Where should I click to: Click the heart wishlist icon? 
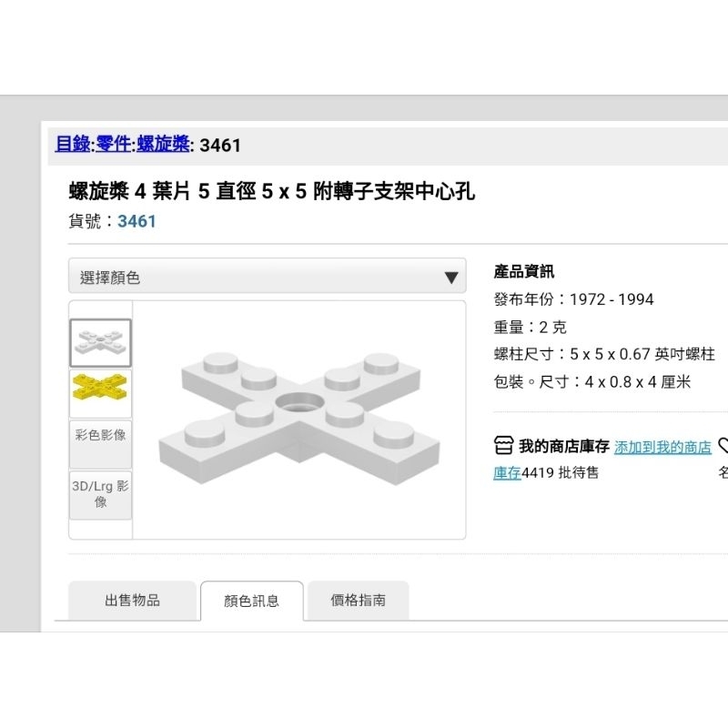point(723,446)
